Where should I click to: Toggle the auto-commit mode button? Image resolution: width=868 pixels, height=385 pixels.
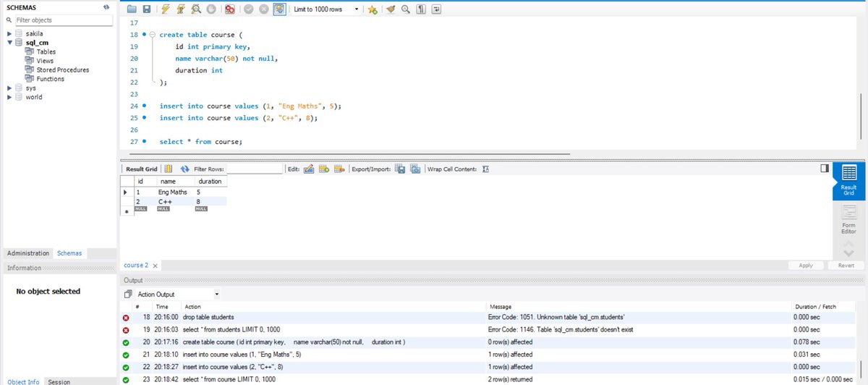click(278, 9)
